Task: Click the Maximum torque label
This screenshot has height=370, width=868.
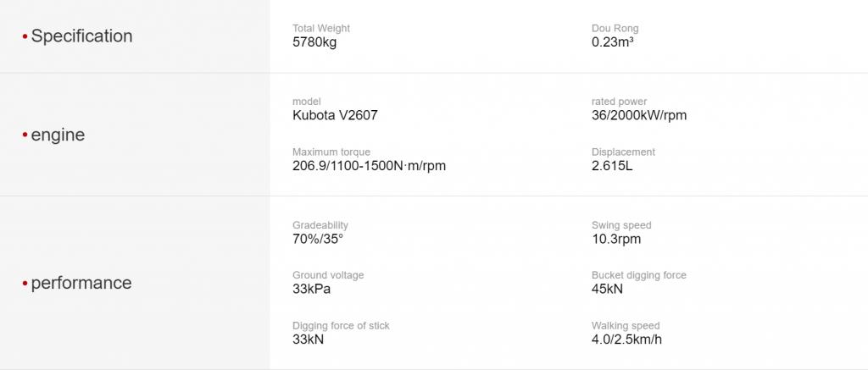Action: pyautogui.click(x=331, y=152)
